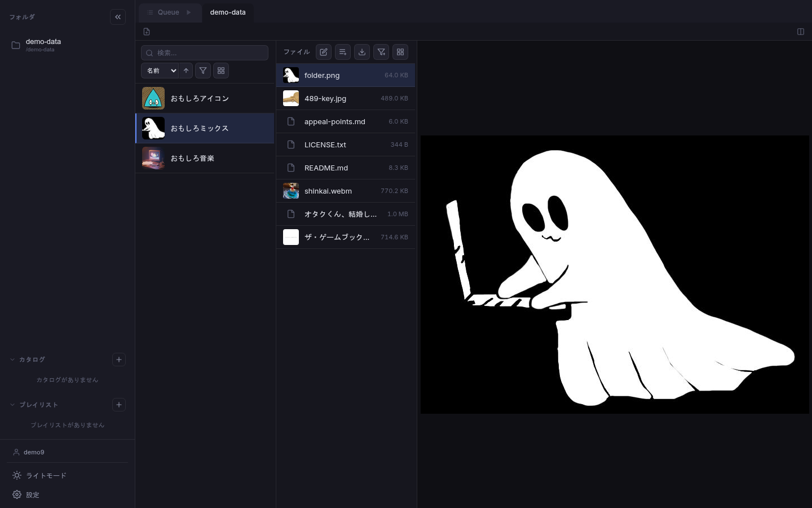The width and height of the screenshot is (812, 508).
Task: Click the new file icon below the tabs
Action: (147, 32)
